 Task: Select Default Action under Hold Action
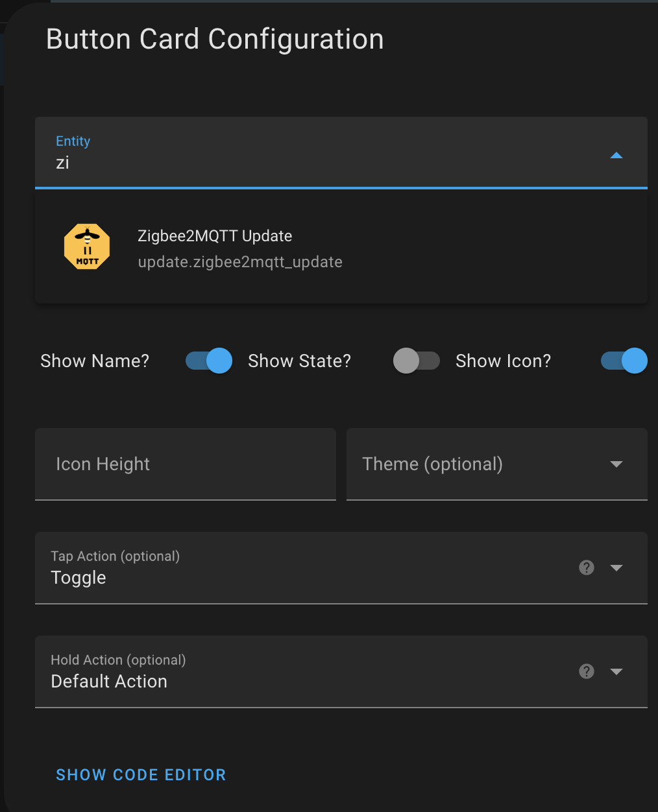(109, 681)
